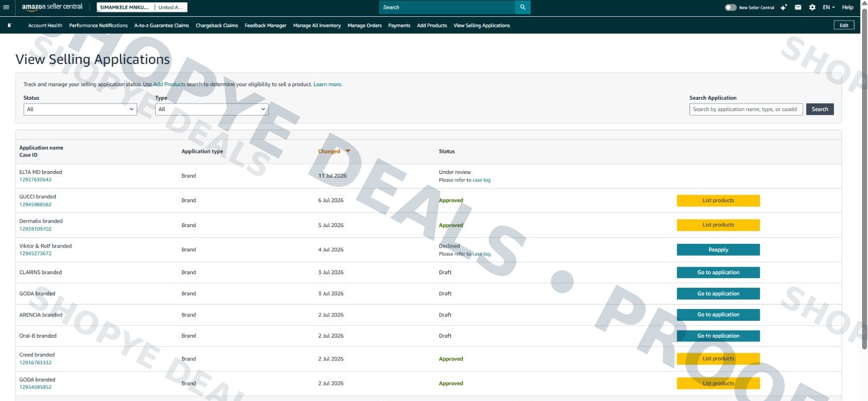Go to Performance Notifications
868x401 pixels.
[x=98, y=25]
